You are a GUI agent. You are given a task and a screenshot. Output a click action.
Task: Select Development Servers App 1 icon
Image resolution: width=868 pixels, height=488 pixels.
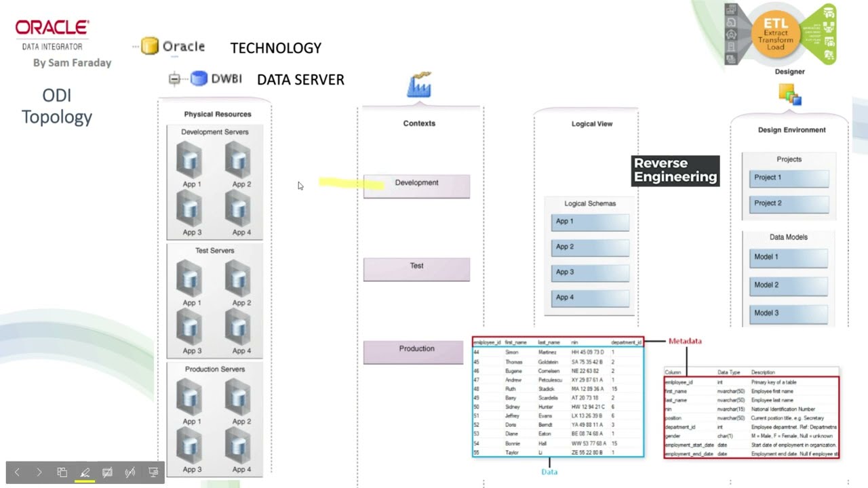[x=189, y=161]
